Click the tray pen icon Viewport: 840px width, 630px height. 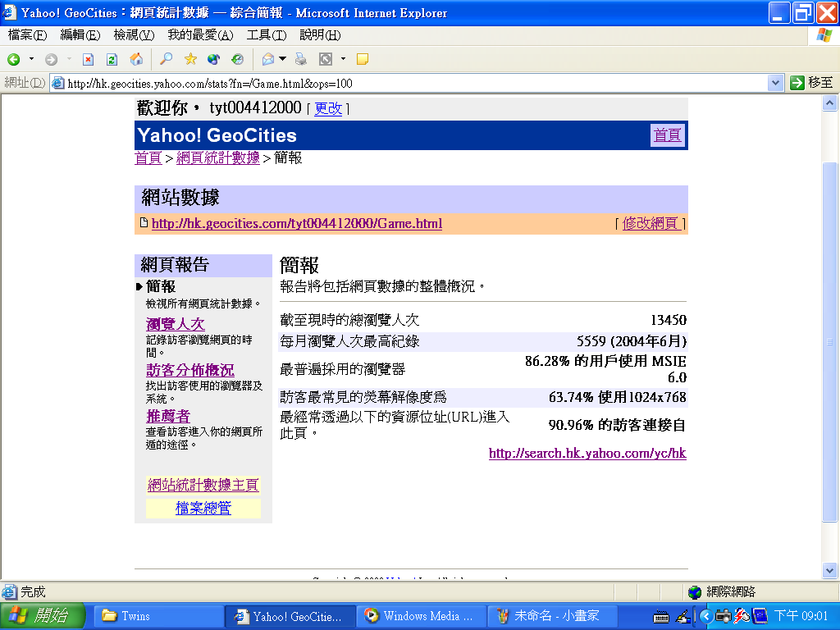(682, 617)
